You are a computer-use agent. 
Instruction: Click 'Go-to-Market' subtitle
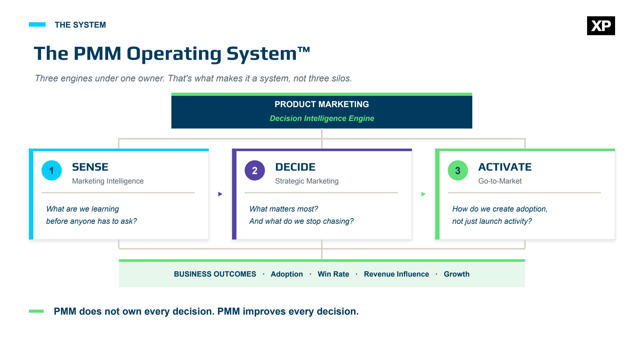[x=500, y=181]
